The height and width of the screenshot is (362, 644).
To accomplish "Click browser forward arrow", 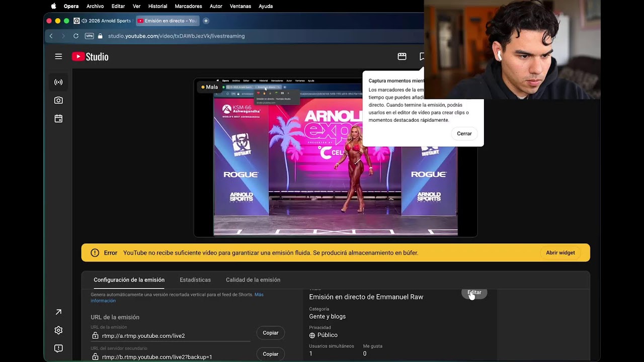I will [63, 36].
